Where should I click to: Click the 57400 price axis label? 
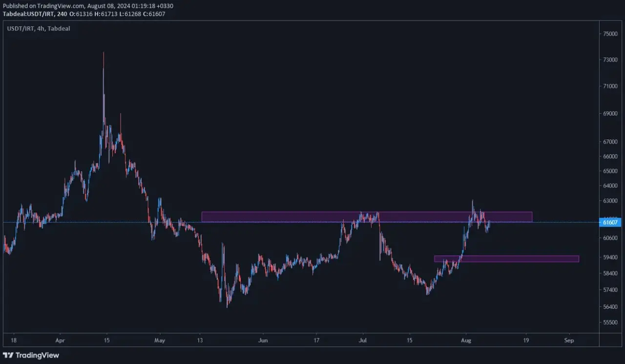(611, 290)
